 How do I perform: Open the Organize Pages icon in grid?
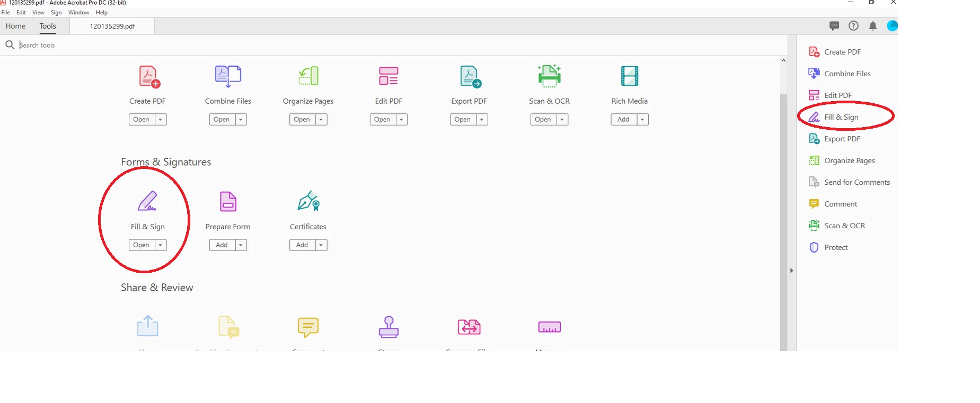308,76
